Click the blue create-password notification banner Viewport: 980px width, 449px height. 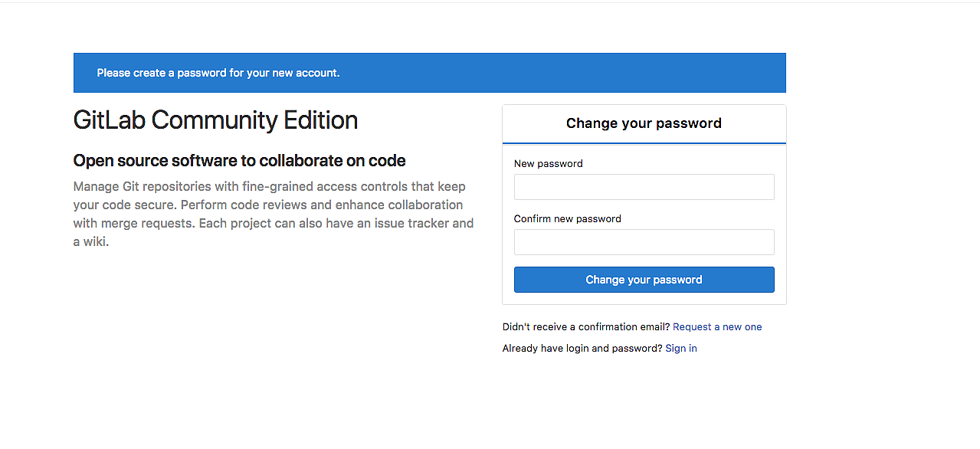coord(429,73)
